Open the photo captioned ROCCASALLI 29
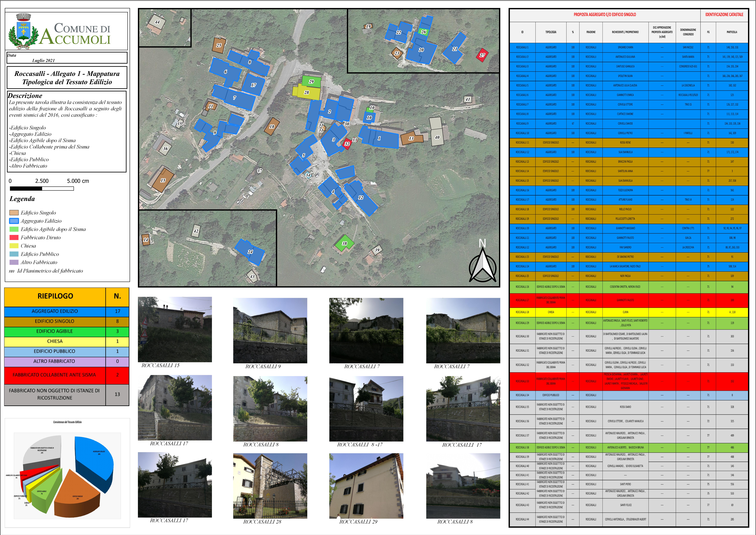The height and width of the screenshot is (535, 756). tap(366, 486)
